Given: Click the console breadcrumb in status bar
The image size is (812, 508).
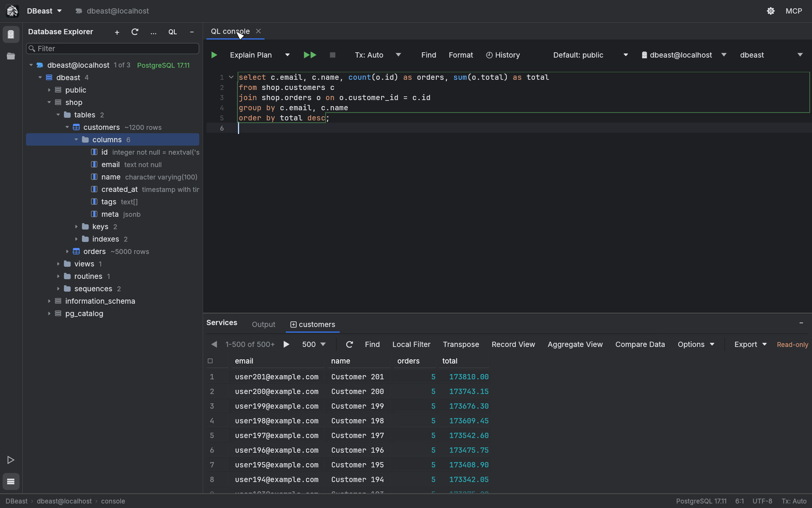Looking at the screenshot, I should click(x=113, y=501).
